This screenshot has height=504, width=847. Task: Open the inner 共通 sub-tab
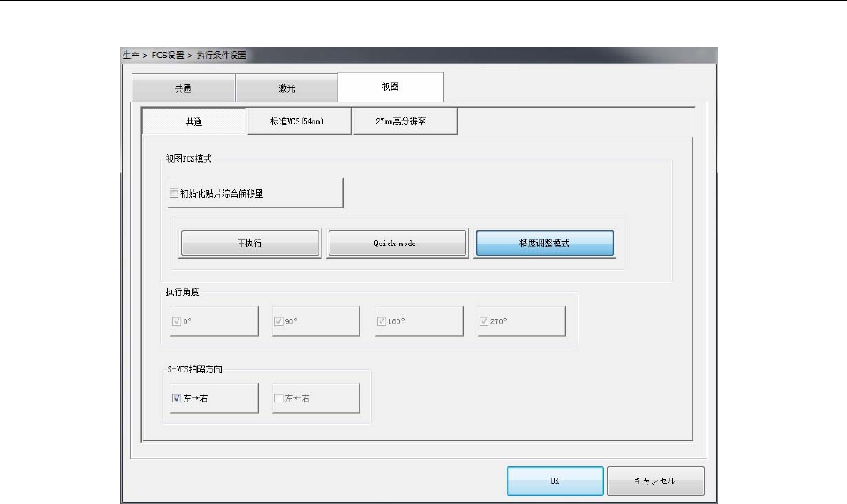coord(194,122)
